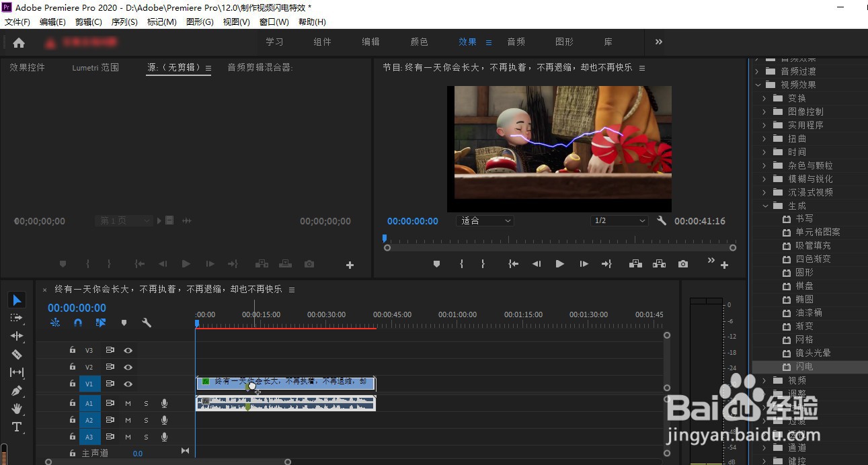
Task: Click timeline playhead timecode
Action: point(77,308)
